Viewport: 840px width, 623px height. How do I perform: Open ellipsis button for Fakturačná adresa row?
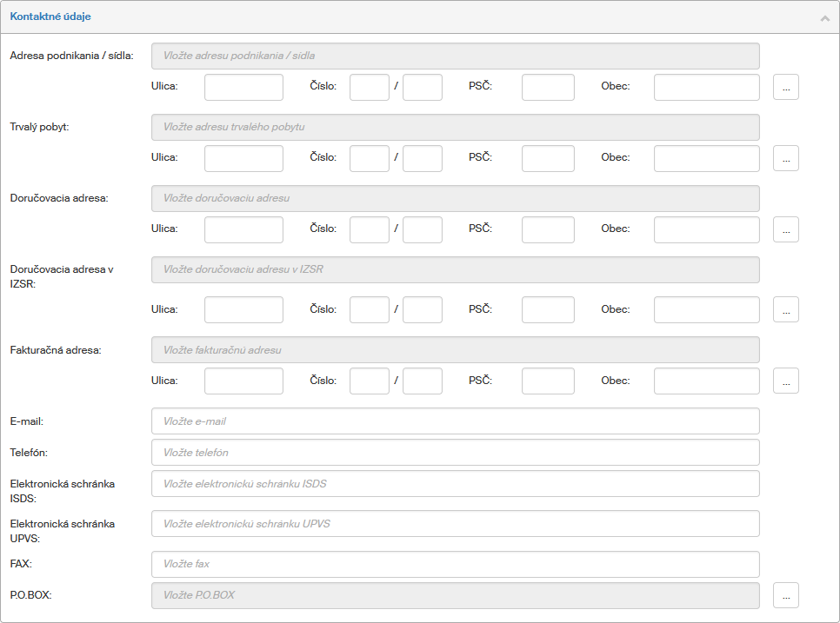click(x=785, y=381)
